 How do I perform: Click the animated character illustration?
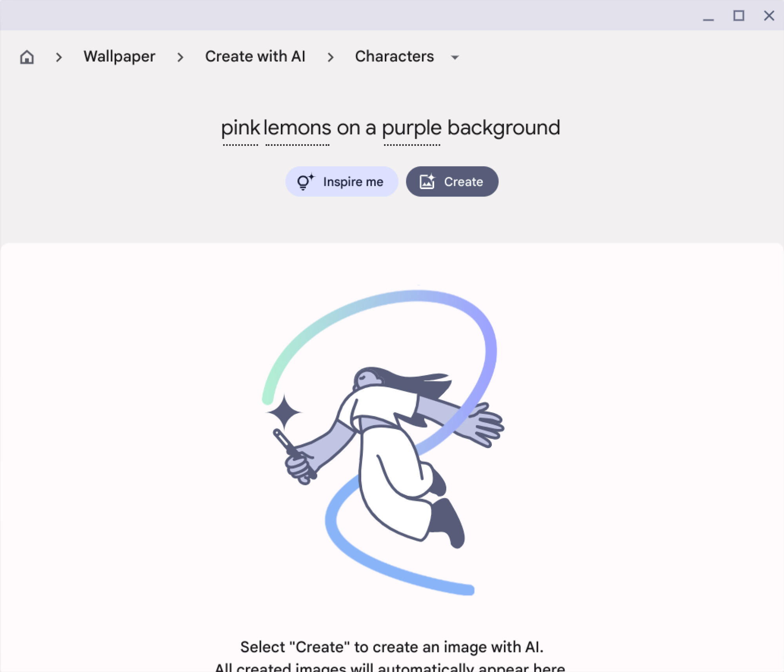point(384,440)
